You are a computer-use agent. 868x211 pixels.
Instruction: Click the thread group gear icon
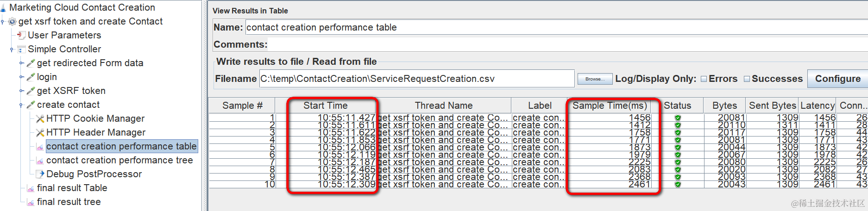pyautogui.click(x=13, y=21)
